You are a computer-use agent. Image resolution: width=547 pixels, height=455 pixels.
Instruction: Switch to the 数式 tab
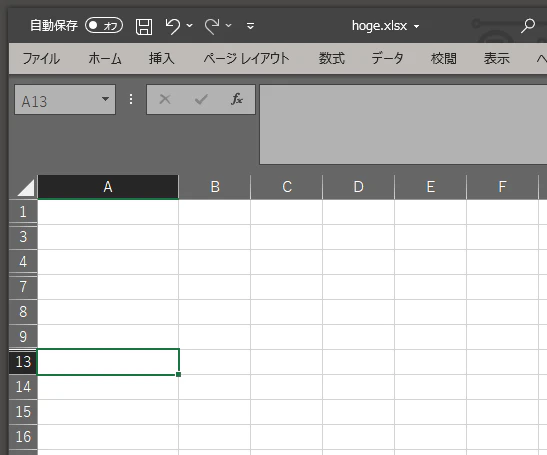coord(332,58)
